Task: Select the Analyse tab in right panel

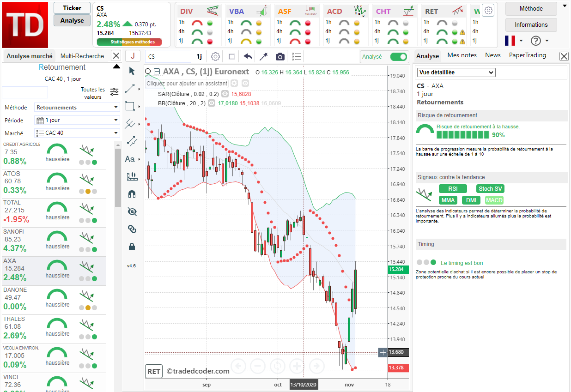Action: [428, 56]
